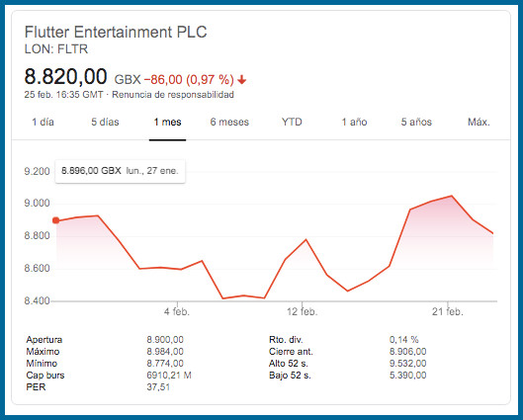Select the "1 mes" tab
Viewport: 523px width, 420px height.
167,122
